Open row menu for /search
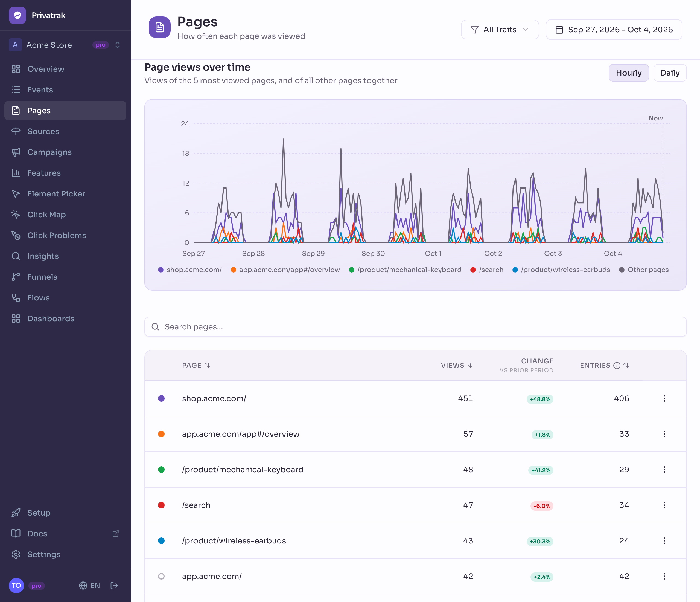Viewport: 700px width, 602px height. click(664, 505)
